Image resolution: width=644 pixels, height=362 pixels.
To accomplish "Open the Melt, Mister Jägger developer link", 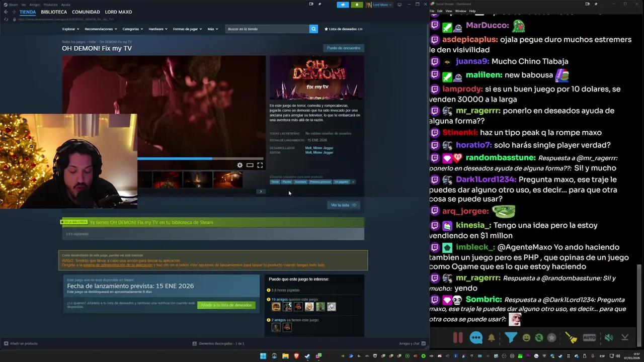I will coord(319,148).
